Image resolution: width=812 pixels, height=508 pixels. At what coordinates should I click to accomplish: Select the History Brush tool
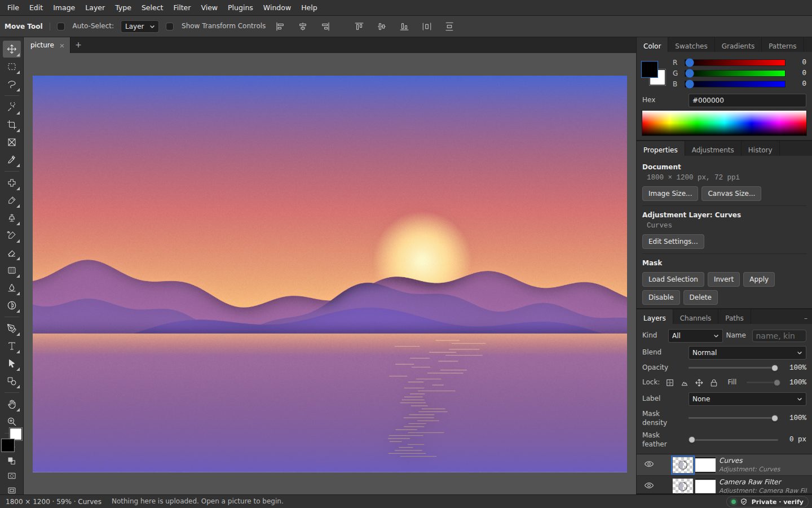point(11,235)
